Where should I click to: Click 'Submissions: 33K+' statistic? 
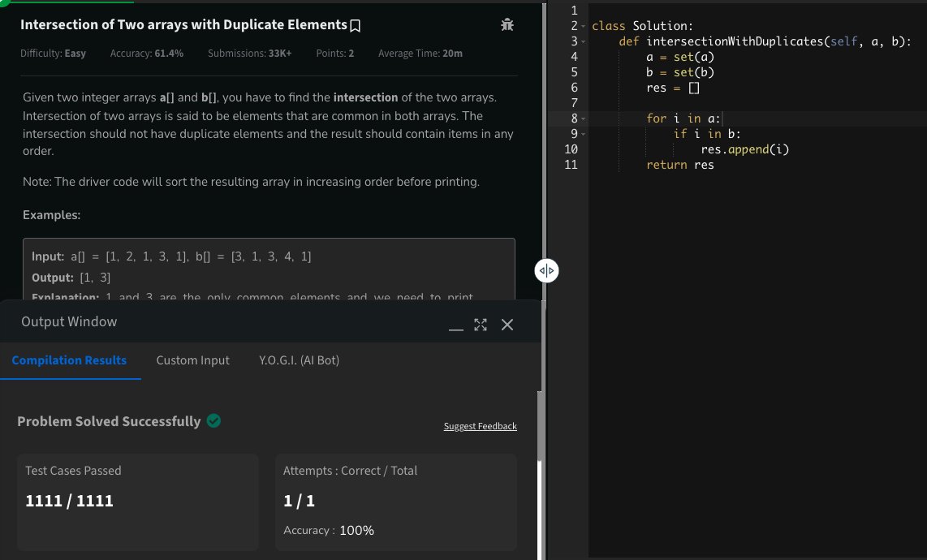pos(249,54)
